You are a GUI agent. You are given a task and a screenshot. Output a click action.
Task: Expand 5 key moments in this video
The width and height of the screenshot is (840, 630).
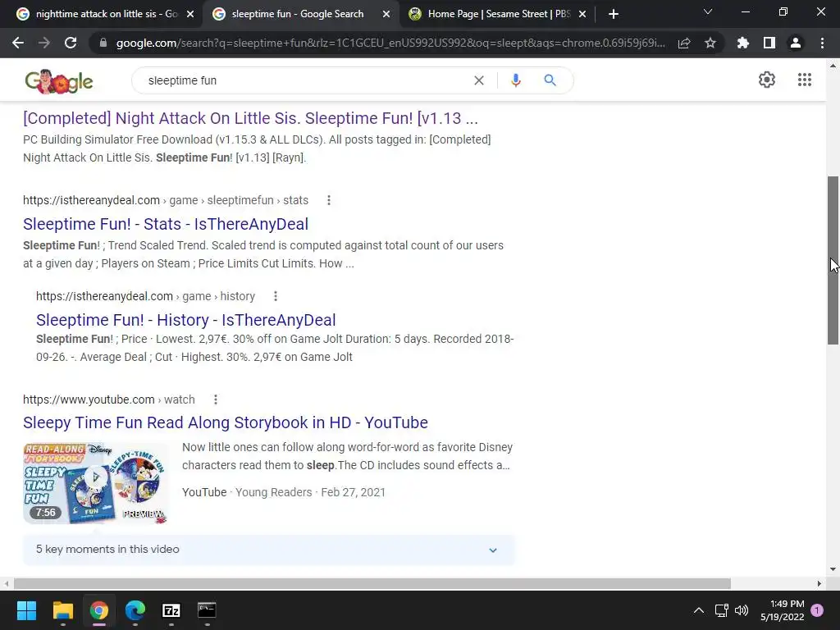(x=268, y=550)
